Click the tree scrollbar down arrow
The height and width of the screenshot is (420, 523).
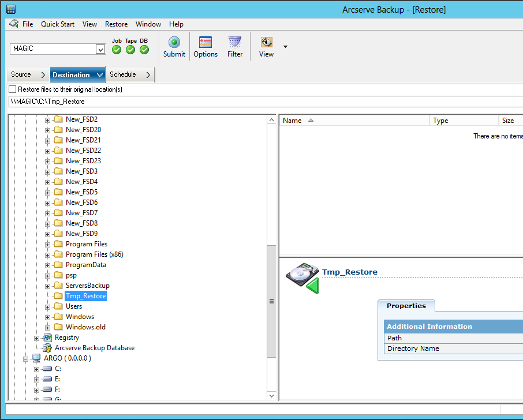coord(271,396)
